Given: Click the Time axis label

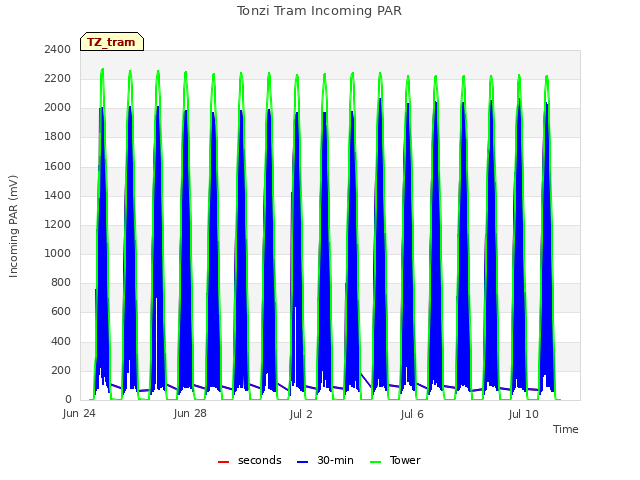Looking at the screenshot, I should (x=566, y=429).
